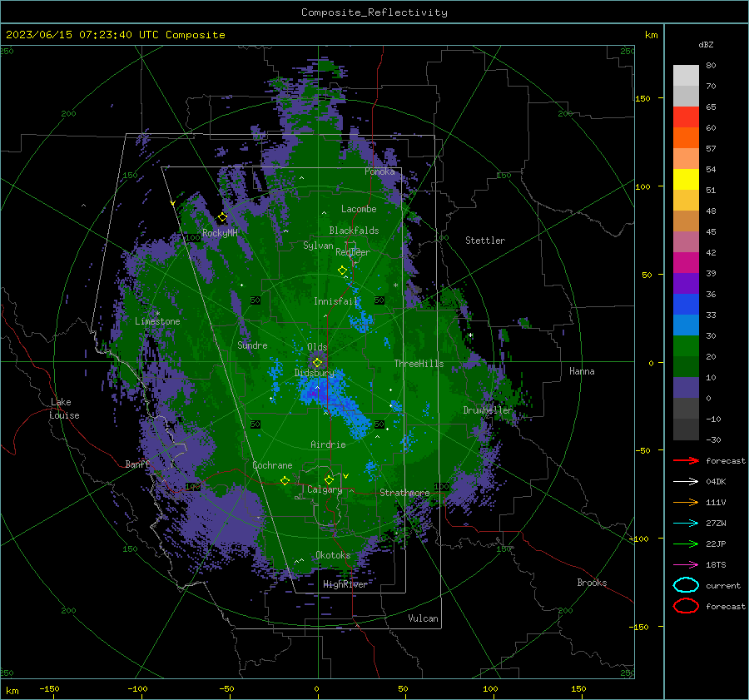Click the current legend text

(x=723, y=585)
